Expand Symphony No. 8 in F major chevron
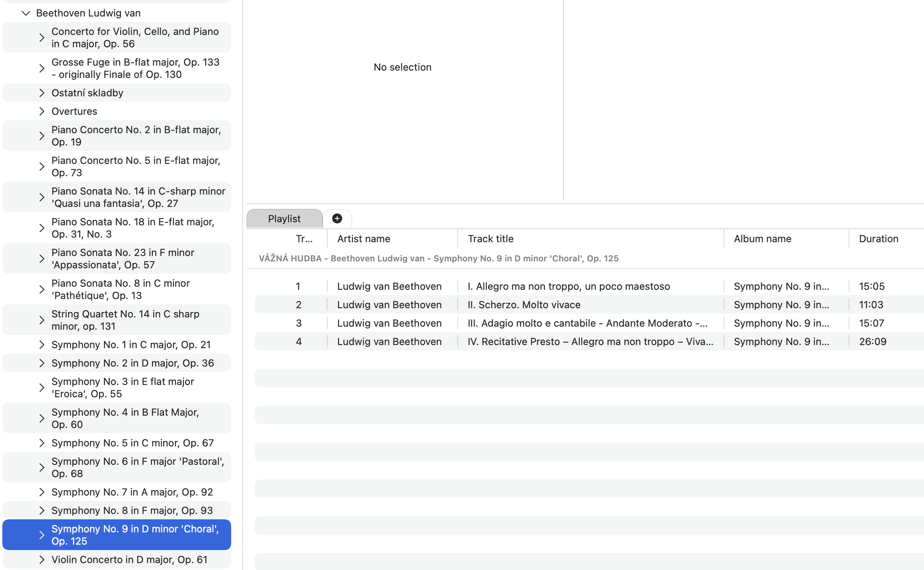Viewport: 924px width, 570px height. coord(42,511)
